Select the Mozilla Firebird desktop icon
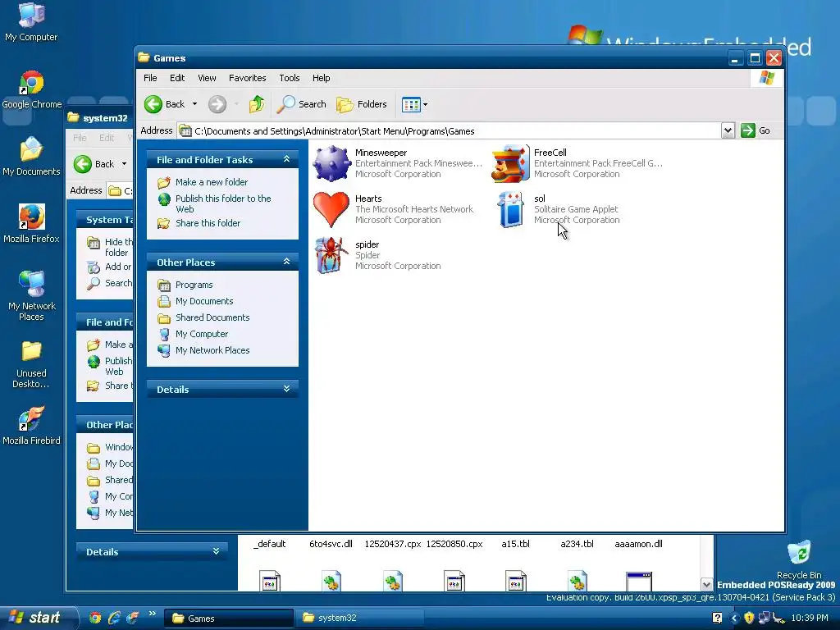 click(31, 426)
